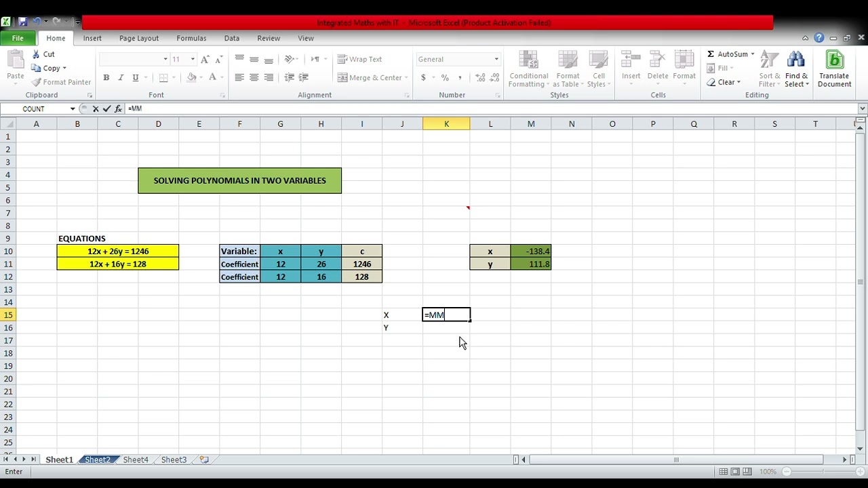
Task: Select Align Text Left
Action: coord(239,77)
